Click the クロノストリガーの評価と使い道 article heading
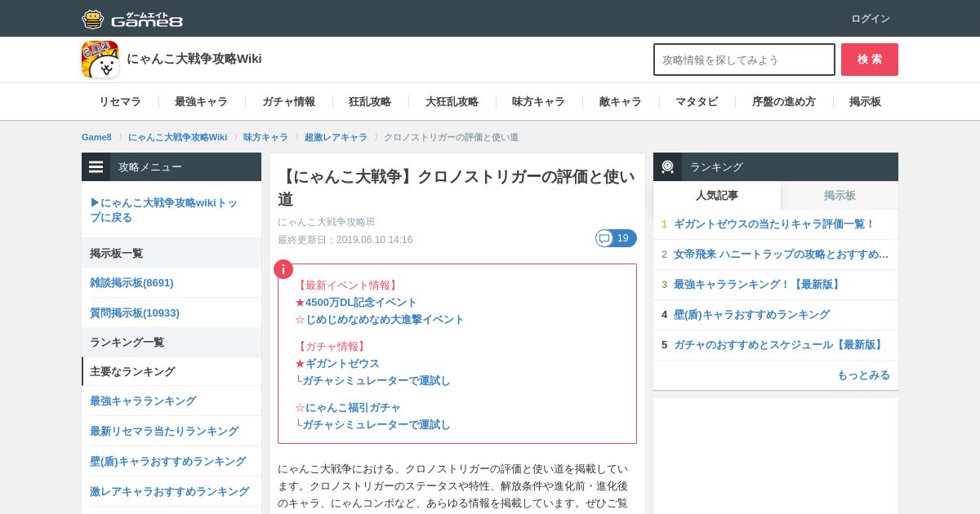Viewport: 980px width, 514px height. 456,188
